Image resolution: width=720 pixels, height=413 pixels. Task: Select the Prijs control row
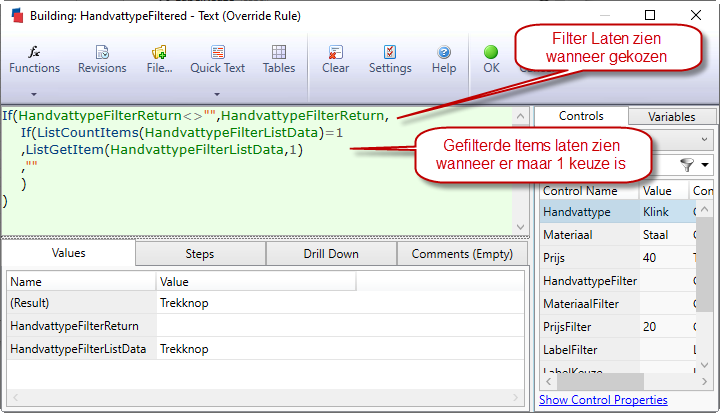coord(618,258)
